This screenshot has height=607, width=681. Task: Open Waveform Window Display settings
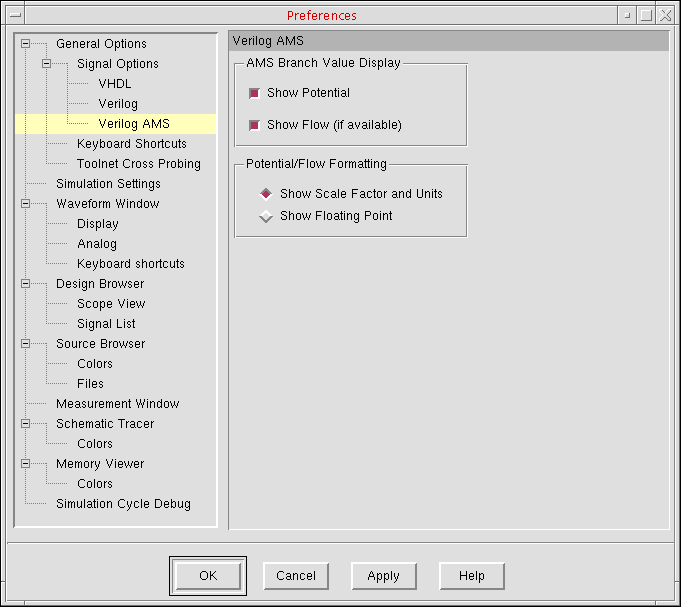pos(98,224)
